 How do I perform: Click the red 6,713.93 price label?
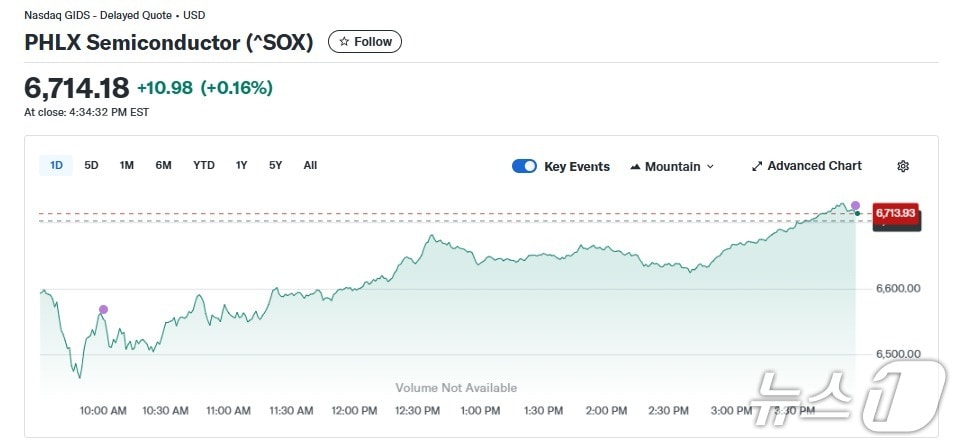pyautogui.click(x=895, y=212)
